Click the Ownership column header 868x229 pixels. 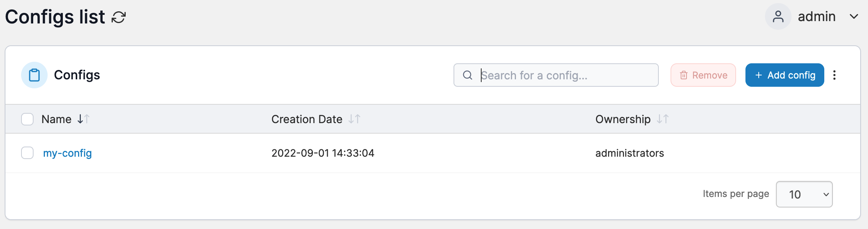tap(623, 119)
